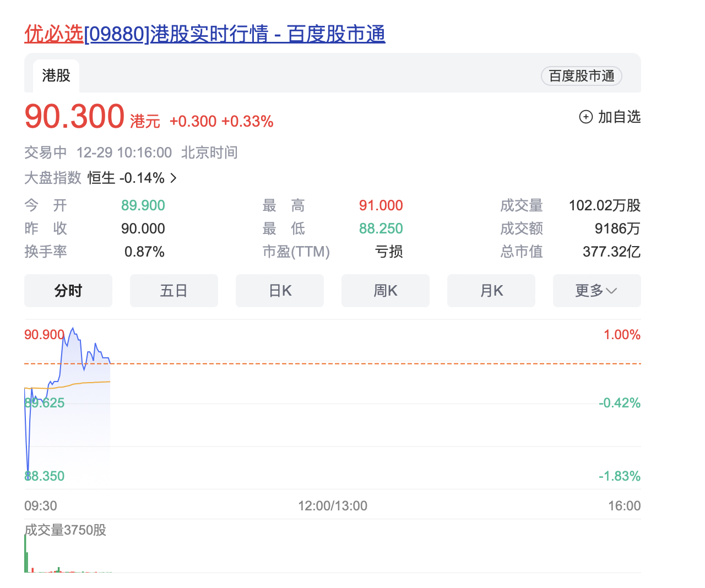Switch to the 日K chart tab
The image size is (705, 588).
280,291
